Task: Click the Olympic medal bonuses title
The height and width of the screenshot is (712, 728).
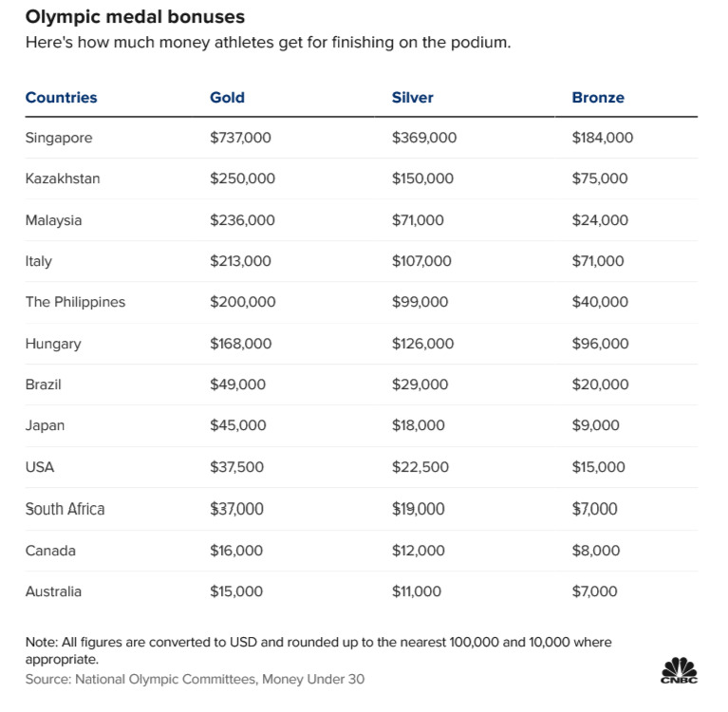Action: pos(134,17)
